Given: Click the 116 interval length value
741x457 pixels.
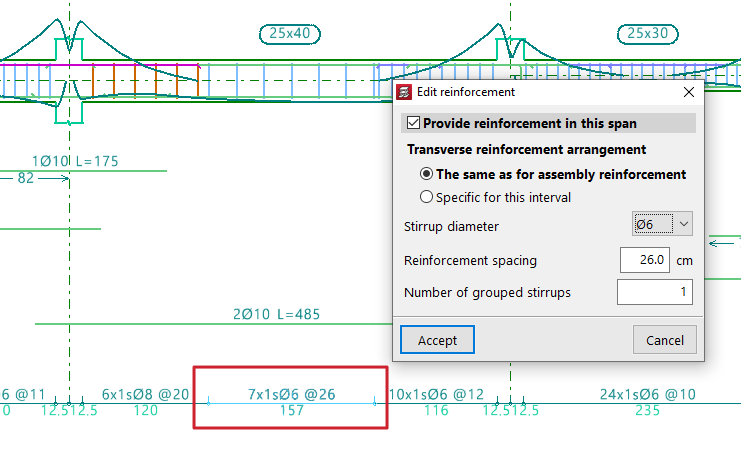Looking at the screenshot, I should pyautogui.click(x=436, y=410).
